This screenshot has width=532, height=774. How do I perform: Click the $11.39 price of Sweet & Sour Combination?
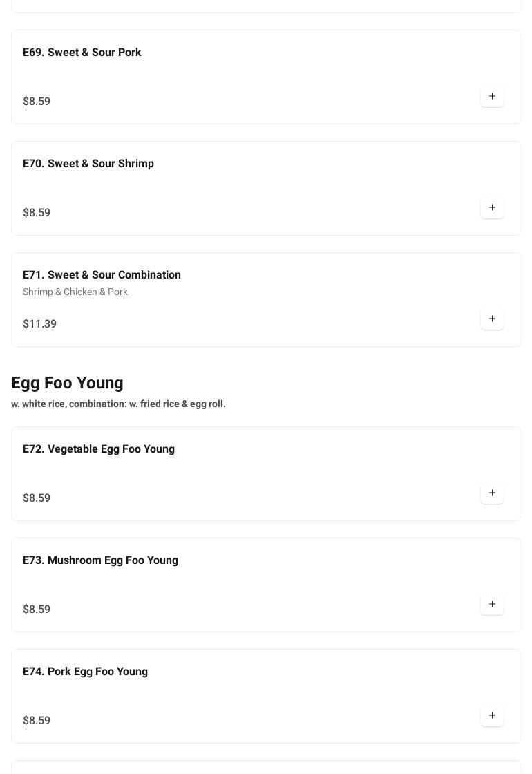(x=39, y=324)
